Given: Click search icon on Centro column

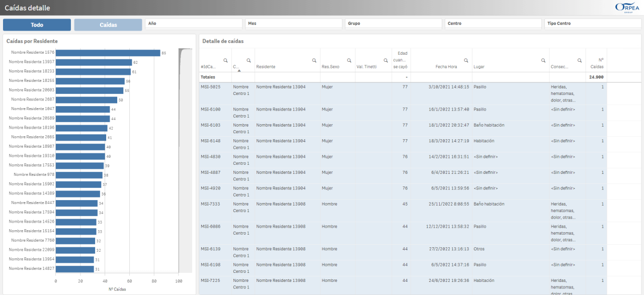Looking at the screenshot, I should click(x=249, y=60).
